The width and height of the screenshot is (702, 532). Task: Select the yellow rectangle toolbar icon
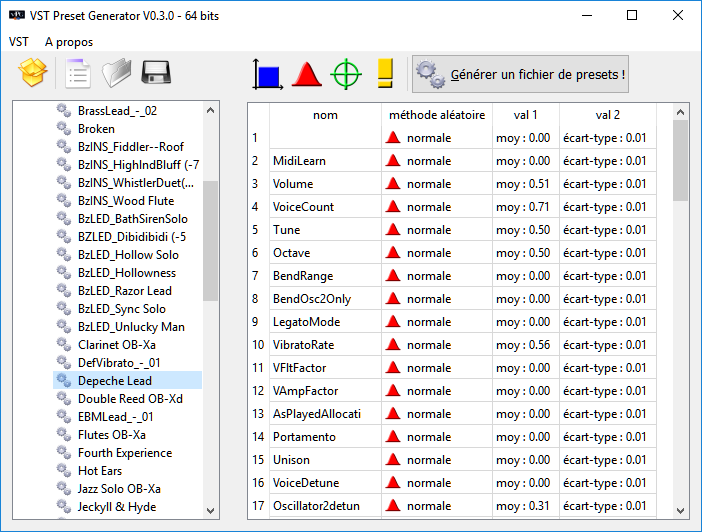coord(385,73)
